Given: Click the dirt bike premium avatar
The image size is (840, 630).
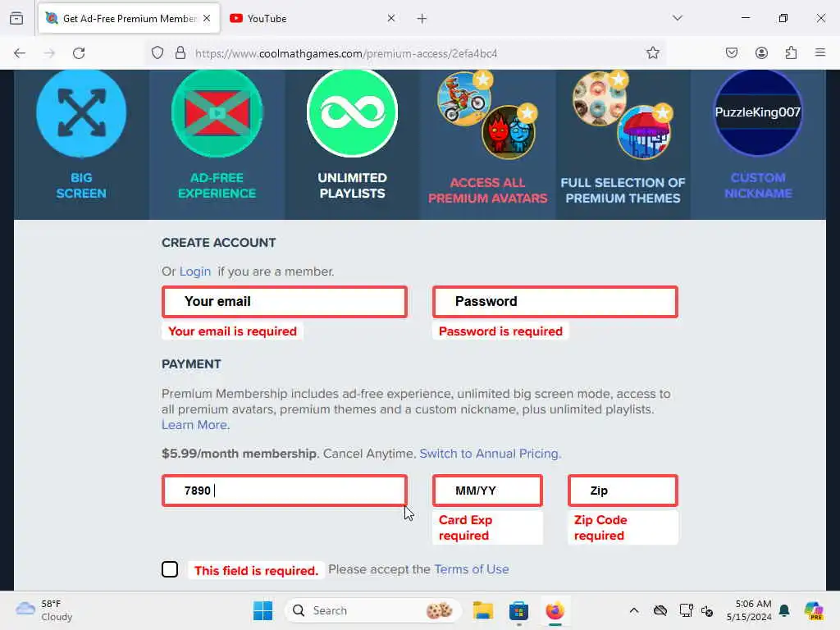Looking at the screenshot, I should tap(465, 98).
